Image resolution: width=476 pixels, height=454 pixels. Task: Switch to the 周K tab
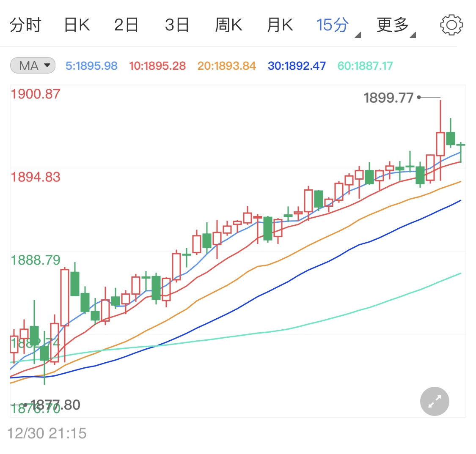click(228, 24)
